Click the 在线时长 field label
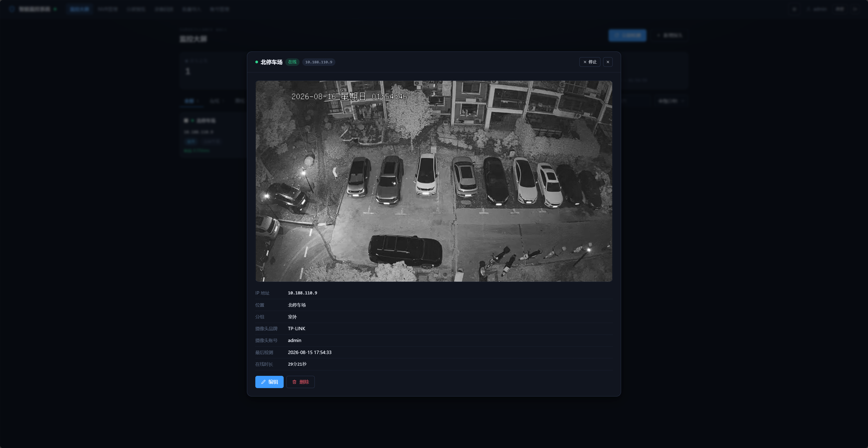The image size is (868, 448). (264, 364)
